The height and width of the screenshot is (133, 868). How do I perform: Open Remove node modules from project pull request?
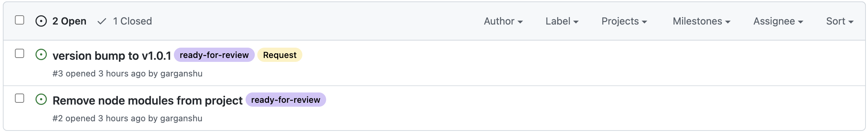(148, 100)
